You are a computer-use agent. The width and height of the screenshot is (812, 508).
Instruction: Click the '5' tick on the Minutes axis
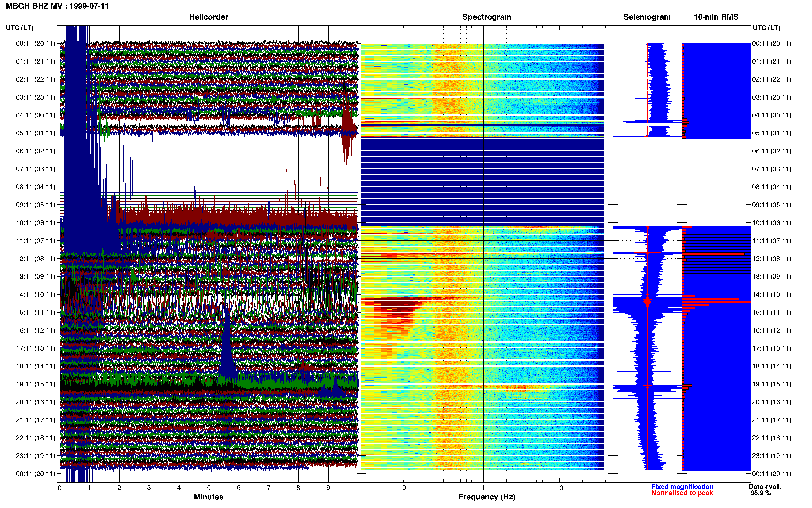click(x=209, y=488)
